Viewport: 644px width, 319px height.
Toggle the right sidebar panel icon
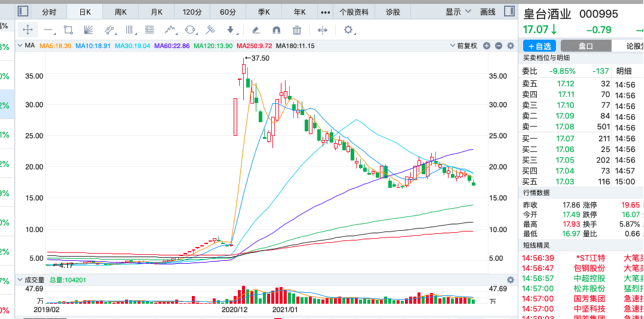pos(509,11)
